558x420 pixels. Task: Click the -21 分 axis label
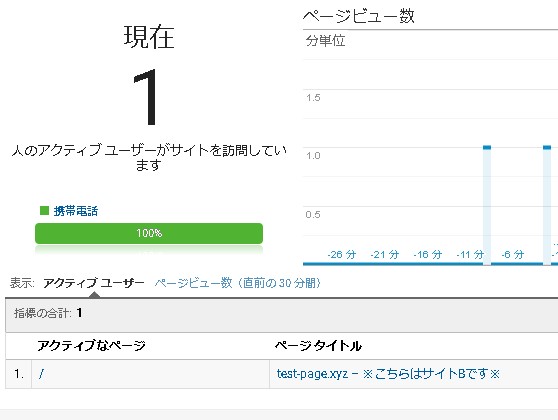pyautogui.click(x=385, y=254)
